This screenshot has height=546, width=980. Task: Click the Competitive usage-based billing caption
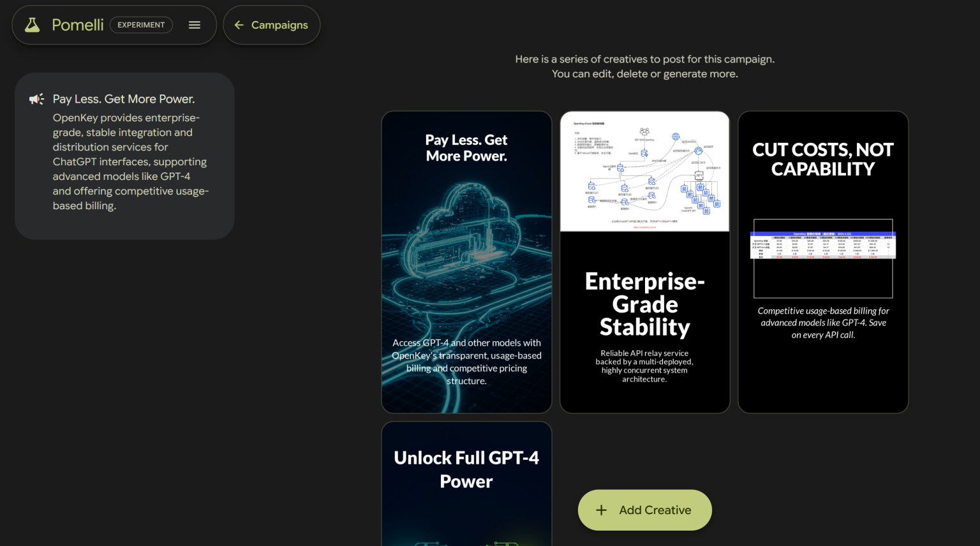[x=823, y=323]
